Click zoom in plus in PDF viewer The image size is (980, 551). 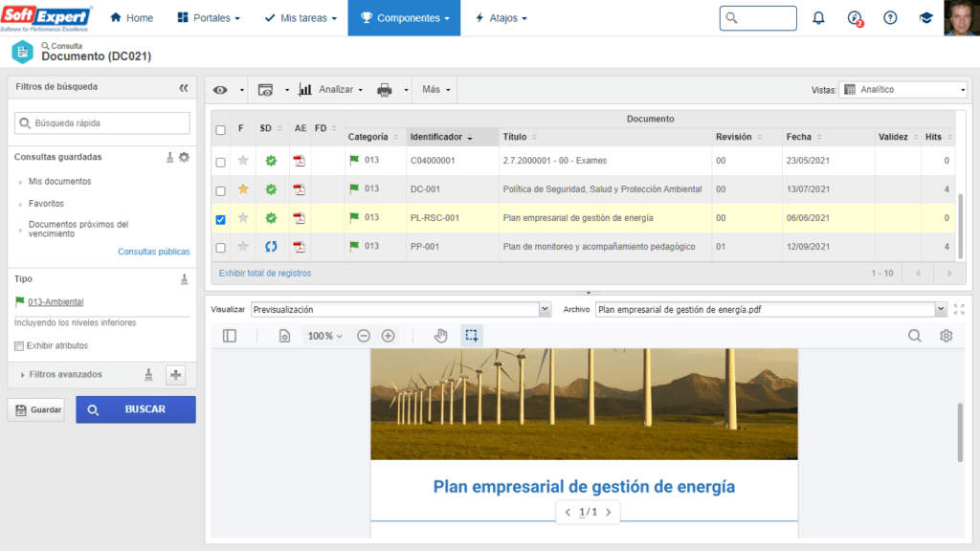[x=389, y=336]
